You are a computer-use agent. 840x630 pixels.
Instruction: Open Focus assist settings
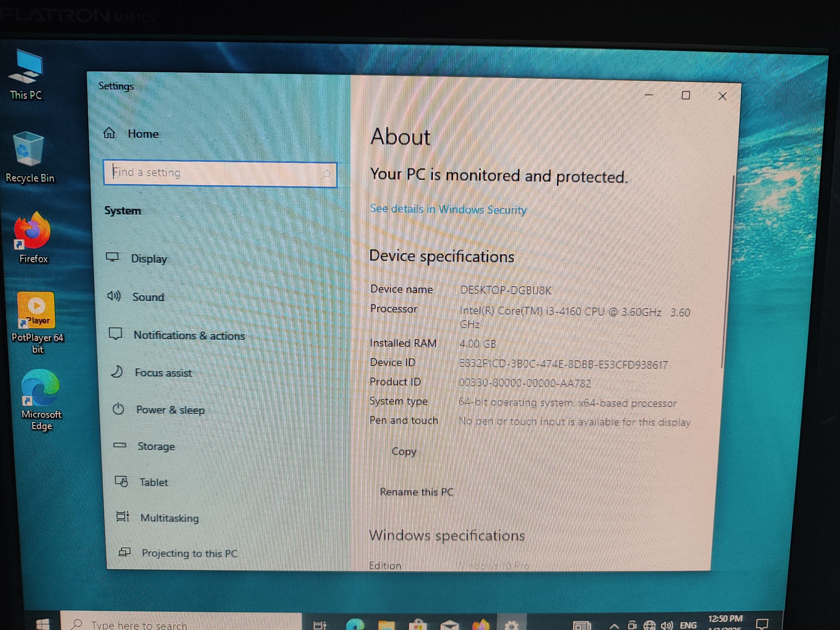point(163,373)
